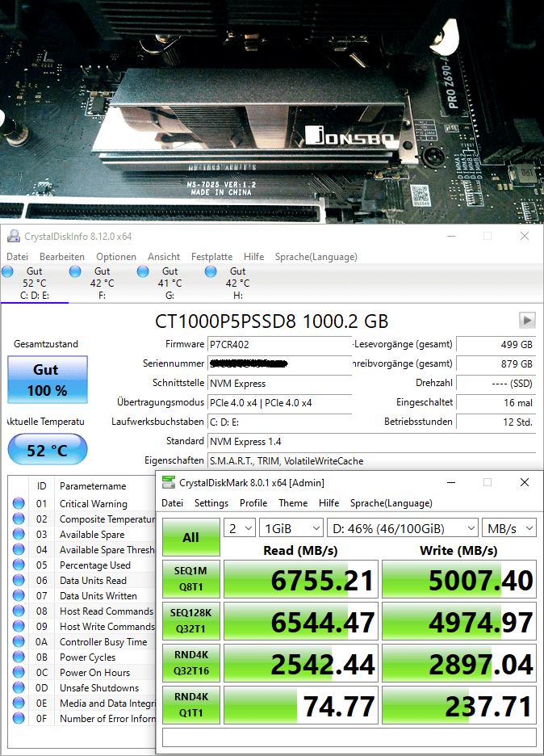This screenshot has height=756, width=544.
Task: Open the Profile menu in CrystalDiskMark
Action: (253, 503)
